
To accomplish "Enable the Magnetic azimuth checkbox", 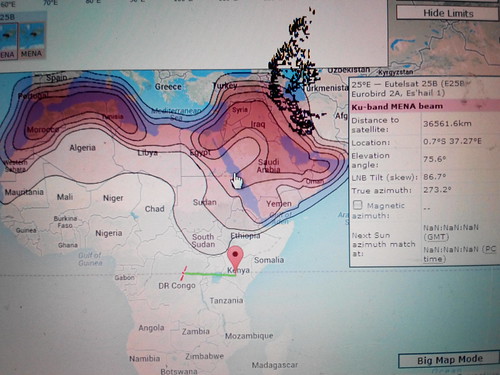I will coord(358,204).
